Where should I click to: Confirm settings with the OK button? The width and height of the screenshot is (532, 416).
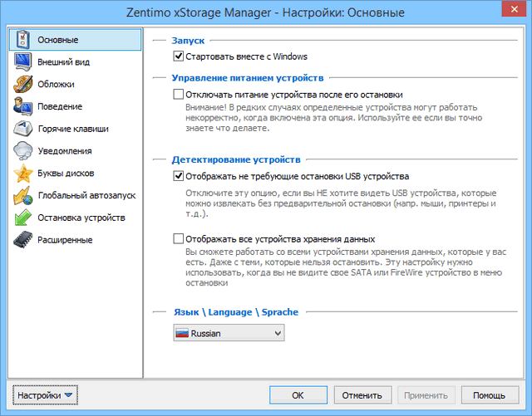click(x=298, y=395)
